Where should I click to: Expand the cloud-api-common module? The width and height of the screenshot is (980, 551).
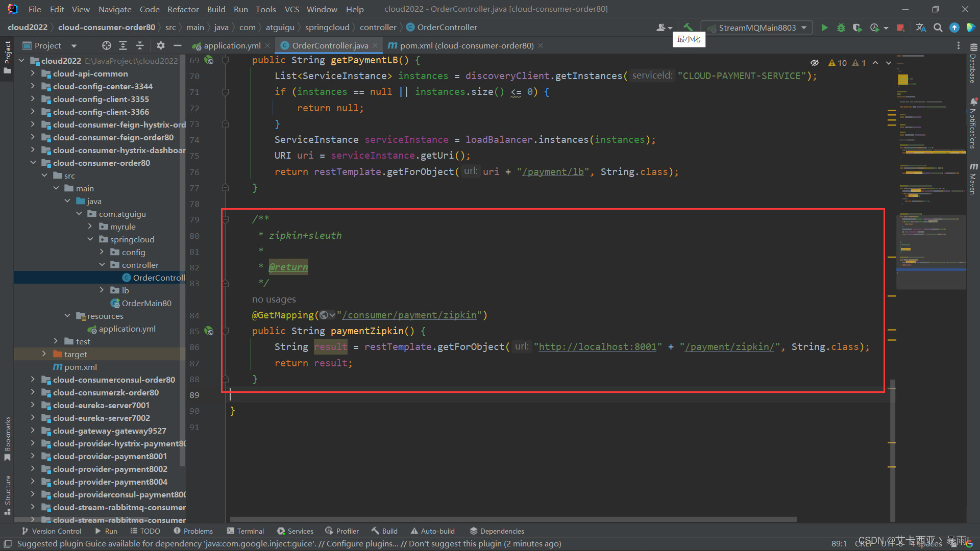click(33, 73)
